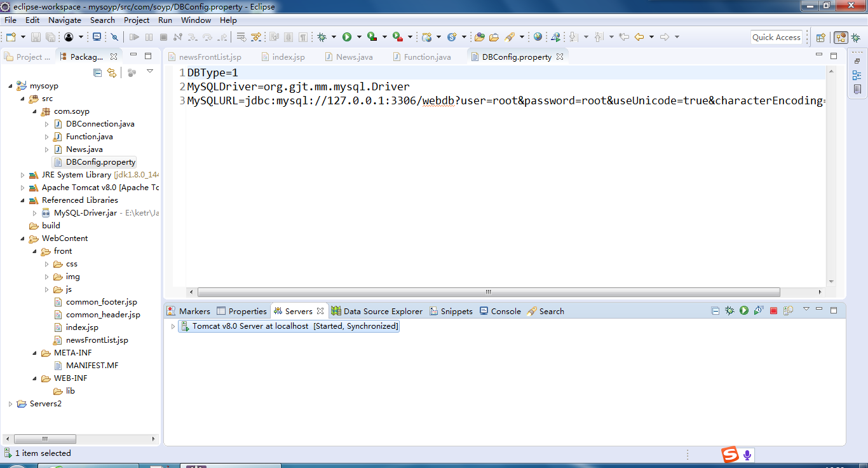
Task: Open the Navigate menu
Action: pyautogui.click(x=65, y=20)
